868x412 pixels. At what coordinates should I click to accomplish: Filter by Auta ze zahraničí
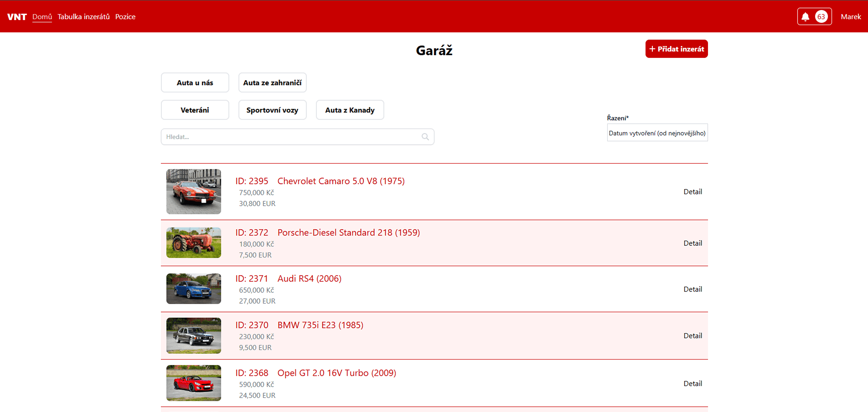point(273,82)
